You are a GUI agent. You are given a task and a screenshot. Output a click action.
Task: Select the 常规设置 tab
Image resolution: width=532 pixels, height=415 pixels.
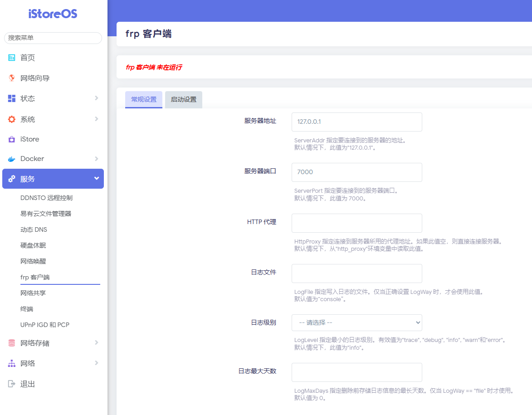coord(143,99)
